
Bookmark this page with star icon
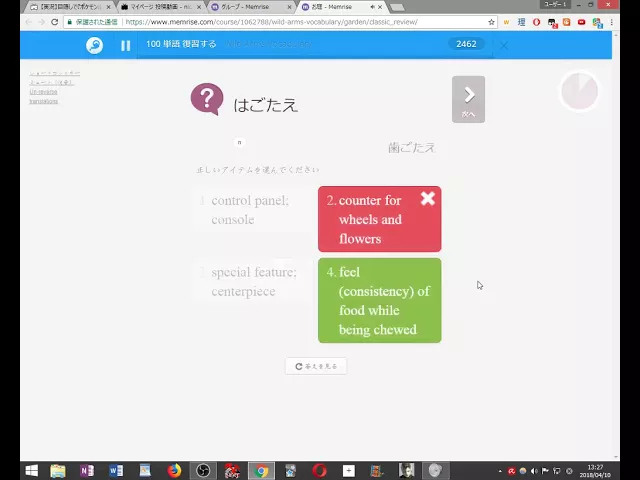pyautogui.click(x=491, y=22)
